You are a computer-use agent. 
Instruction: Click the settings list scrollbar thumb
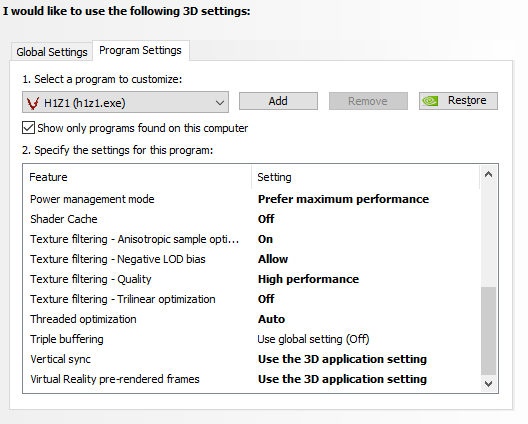coord(488,331)
